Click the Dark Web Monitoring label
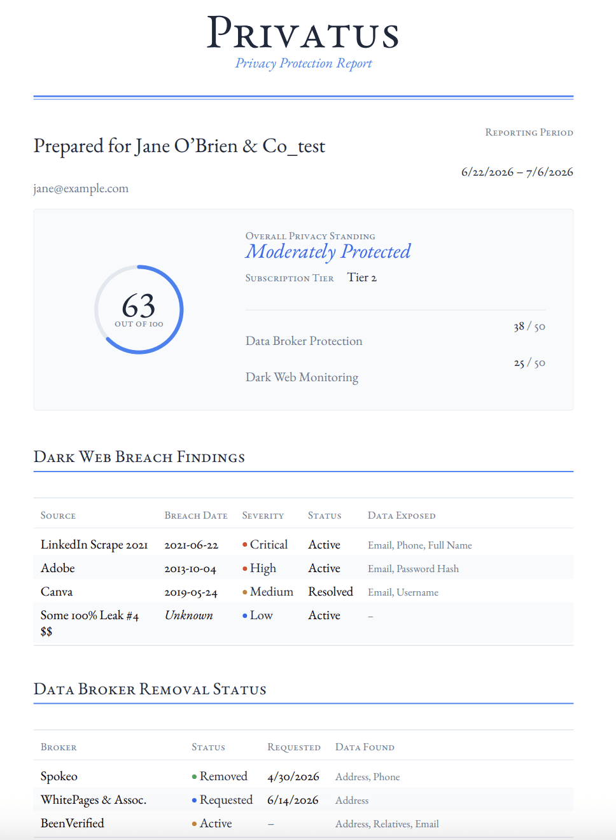The height and width of the screenshot is (840, 616). tap(302, 377)
